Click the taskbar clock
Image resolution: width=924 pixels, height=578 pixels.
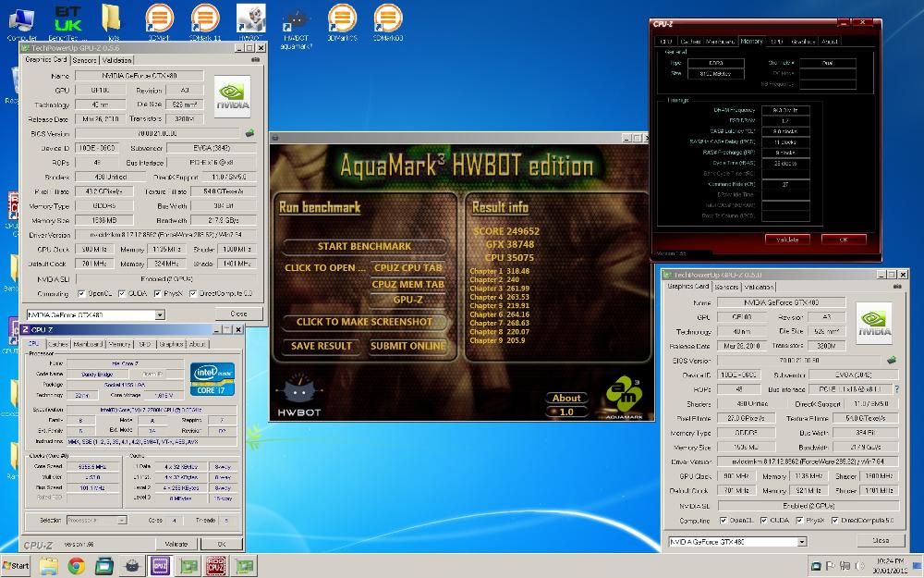click(x=891, y=566)
